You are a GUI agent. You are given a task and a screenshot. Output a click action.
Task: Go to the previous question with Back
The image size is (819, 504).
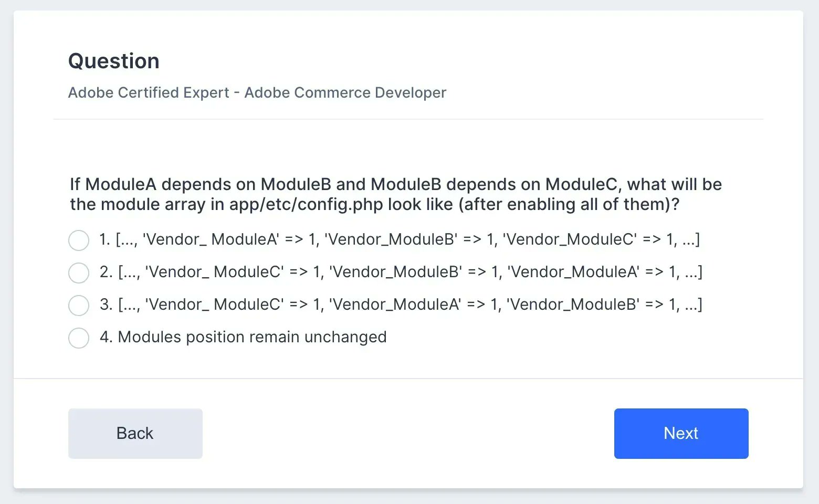coord(135,434)
